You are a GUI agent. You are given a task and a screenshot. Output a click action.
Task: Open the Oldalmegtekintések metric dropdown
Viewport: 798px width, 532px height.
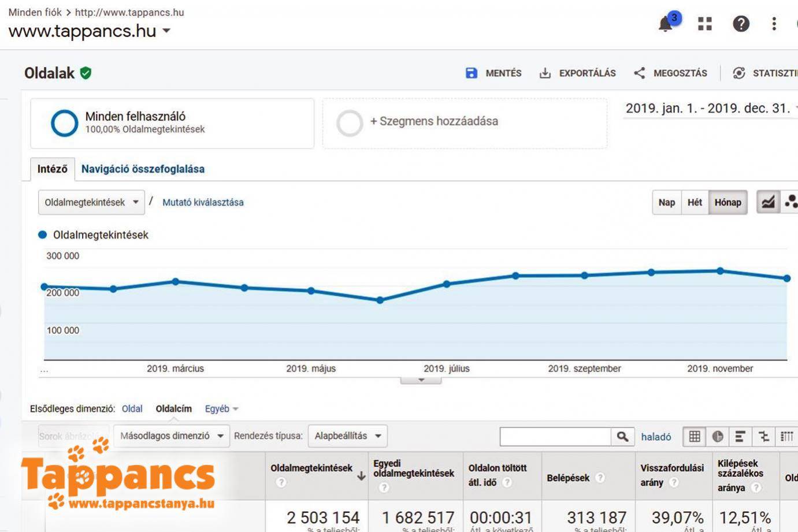[91, 202]
